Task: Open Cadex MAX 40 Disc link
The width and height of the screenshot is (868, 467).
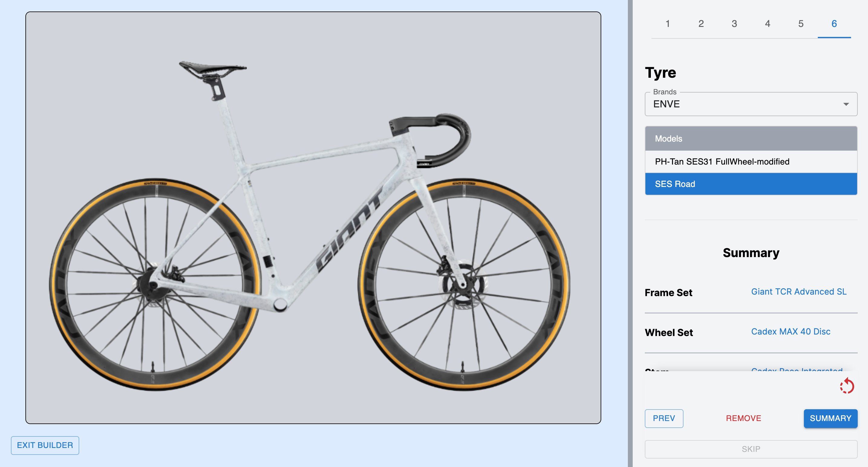Action: point(791,331)
